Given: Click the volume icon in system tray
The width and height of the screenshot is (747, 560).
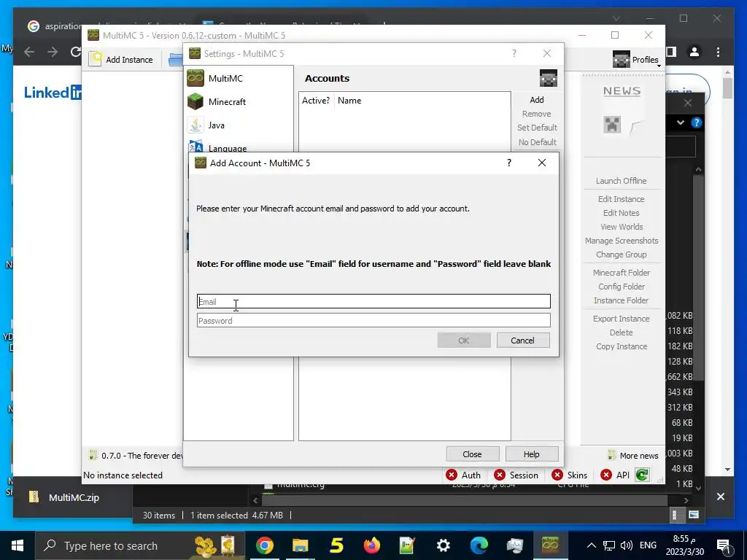Looking at the screenshot, I should point(627,545).
